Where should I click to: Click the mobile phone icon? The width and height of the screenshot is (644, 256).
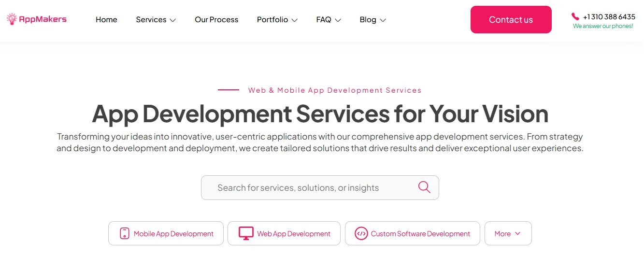(125, 234)
